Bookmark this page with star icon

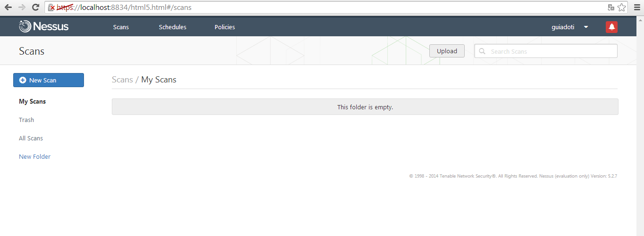click(x=622, y=8)
